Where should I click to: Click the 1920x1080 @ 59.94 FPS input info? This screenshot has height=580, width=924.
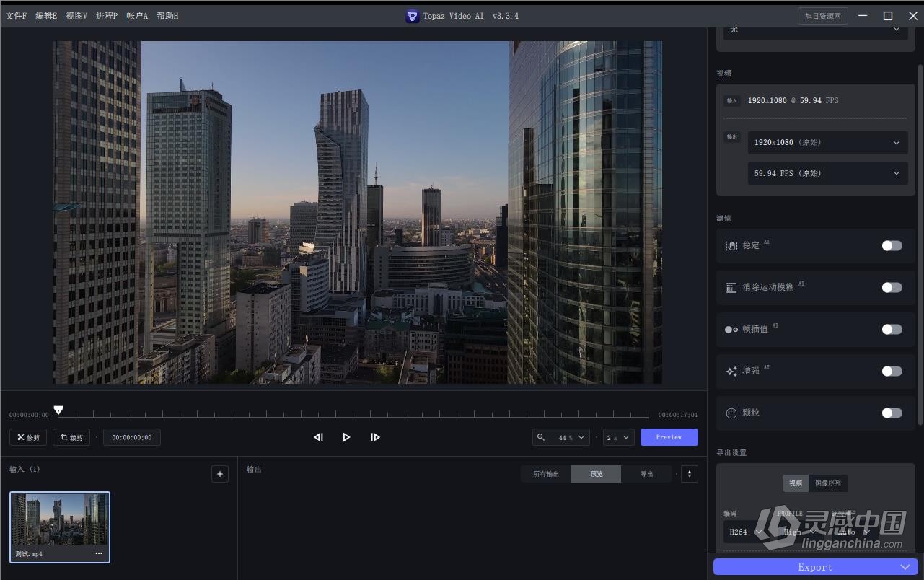[793, 100]
